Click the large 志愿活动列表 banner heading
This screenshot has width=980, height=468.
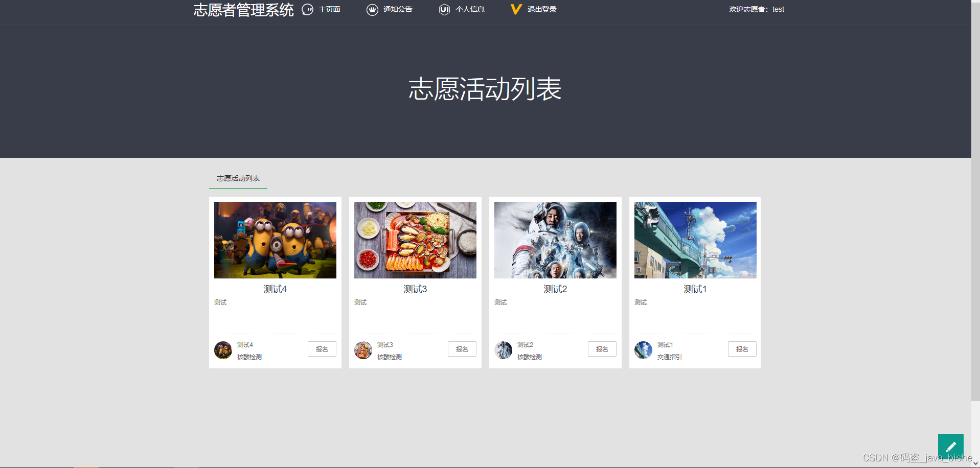click(485, 89)
